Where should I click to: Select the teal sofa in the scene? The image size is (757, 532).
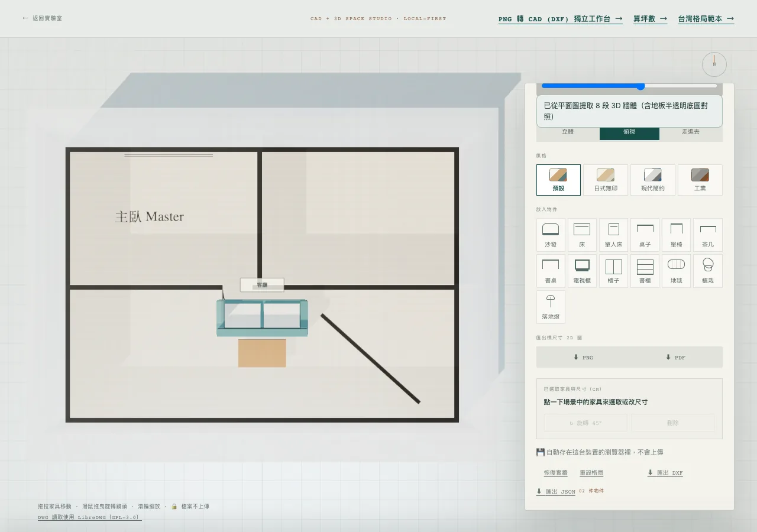pyautogui.click(x=262, y=318)
